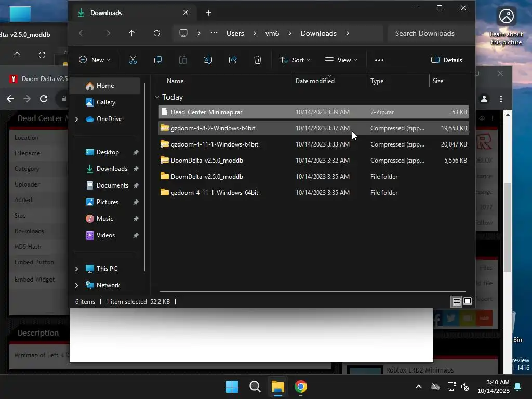Toggle the Details pane button
The height and width of the screenshot is (399, 532).
click(x=446, y=60)
